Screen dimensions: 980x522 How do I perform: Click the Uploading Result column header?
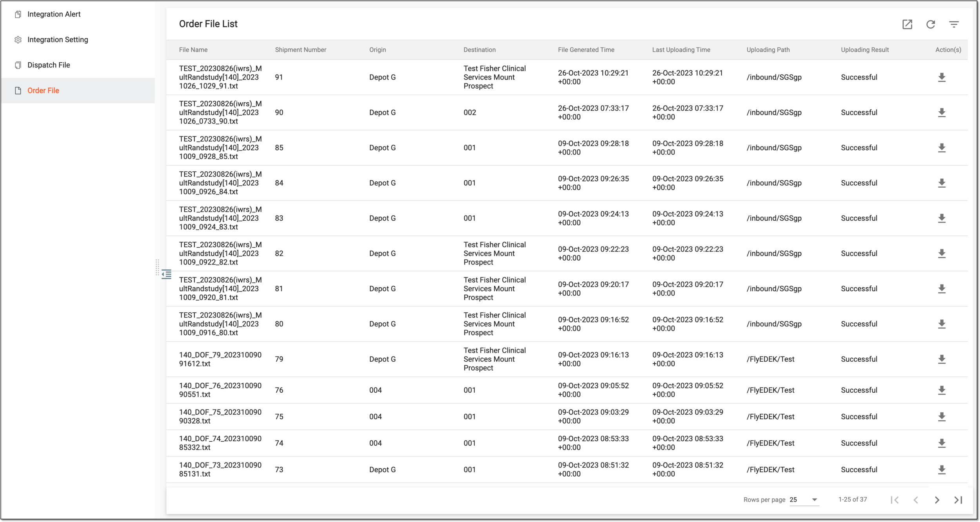point(865,50)
